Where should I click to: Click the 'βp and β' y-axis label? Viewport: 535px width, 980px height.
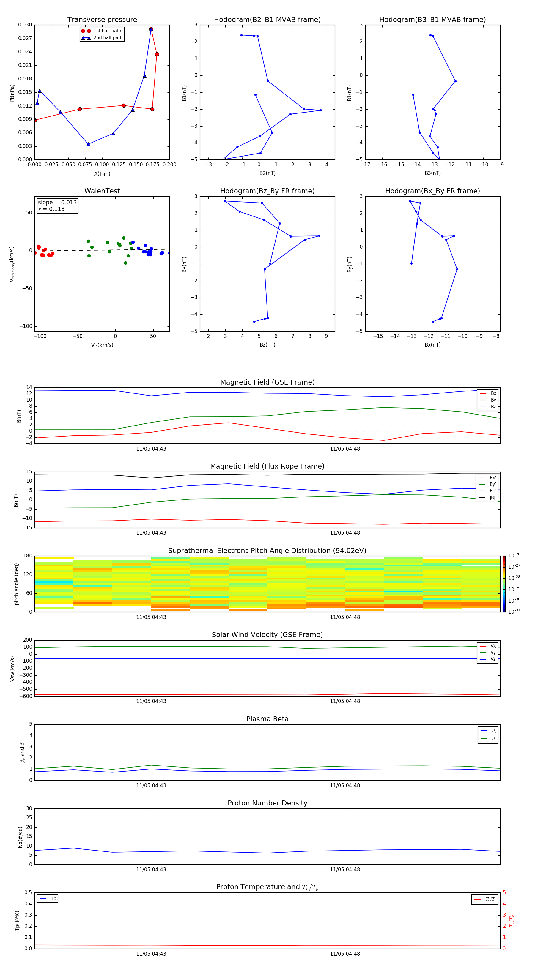22,753
